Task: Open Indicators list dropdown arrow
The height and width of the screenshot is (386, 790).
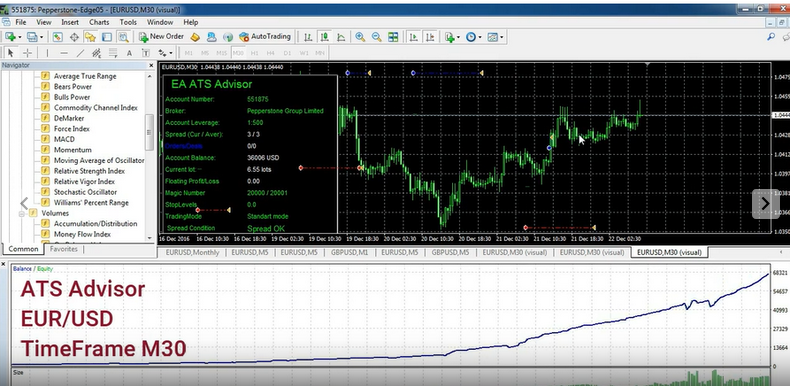Action: coord(458,37)
